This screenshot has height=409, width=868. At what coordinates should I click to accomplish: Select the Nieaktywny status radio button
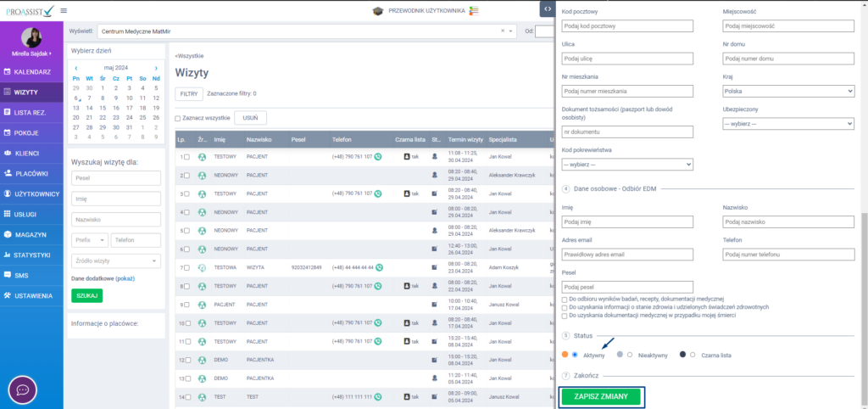pos(630,355)
